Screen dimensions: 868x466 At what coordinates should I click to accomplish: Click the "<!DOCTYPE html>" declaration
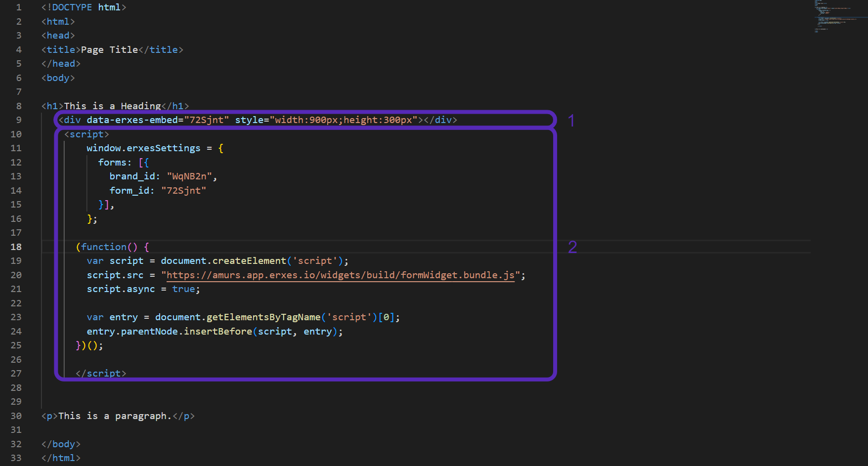84,7
